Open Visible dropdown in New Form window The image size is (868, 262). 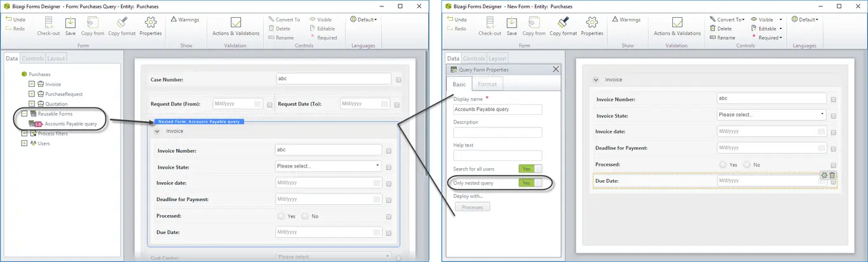(767, 20)
